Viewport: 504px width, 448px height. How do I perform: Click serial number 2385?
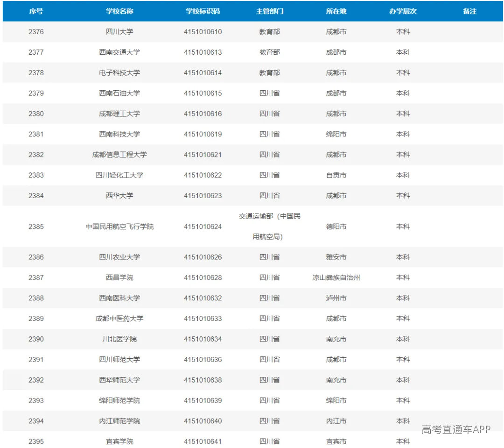coord(36,227)
